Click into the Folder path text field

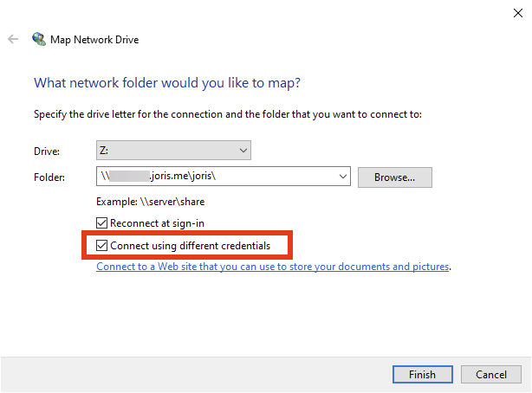click(217, 177)
